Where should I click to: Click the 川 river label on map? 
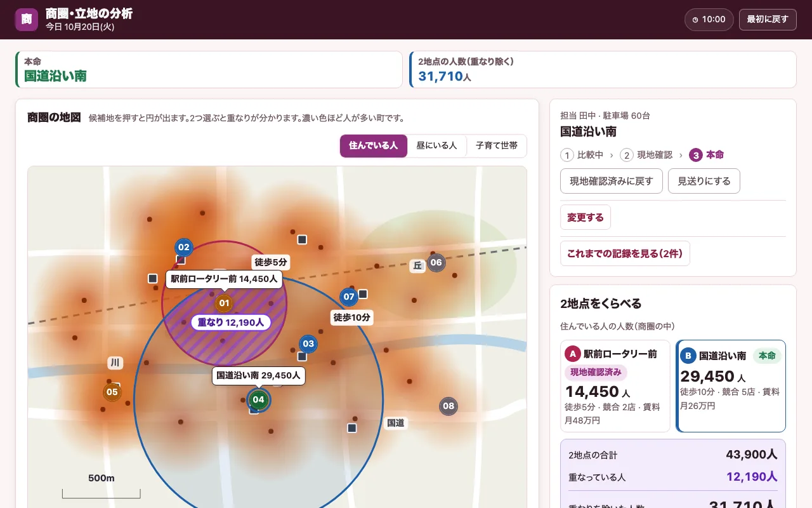pos(115,363)
